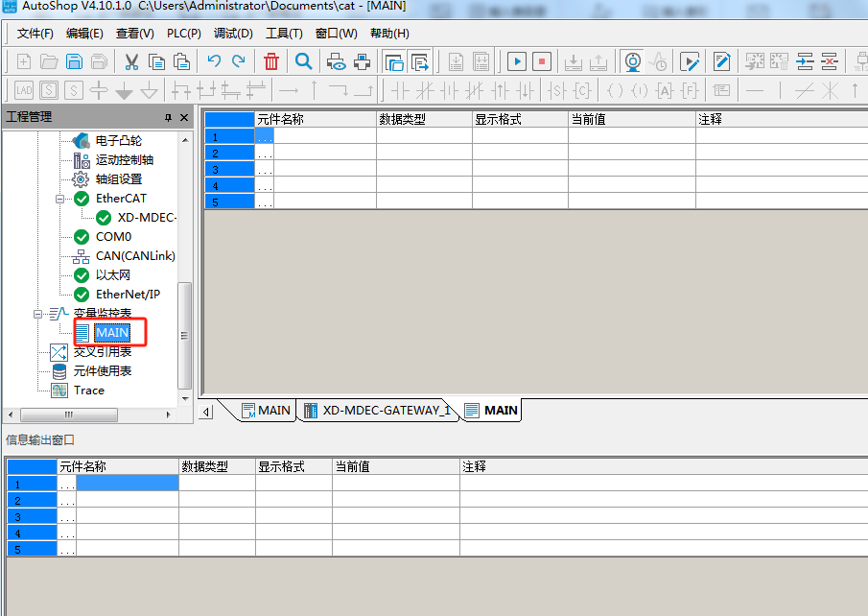Select 以太网 in project tree
Viewport: 868px width, 616px height.
[x=113, y=275]
